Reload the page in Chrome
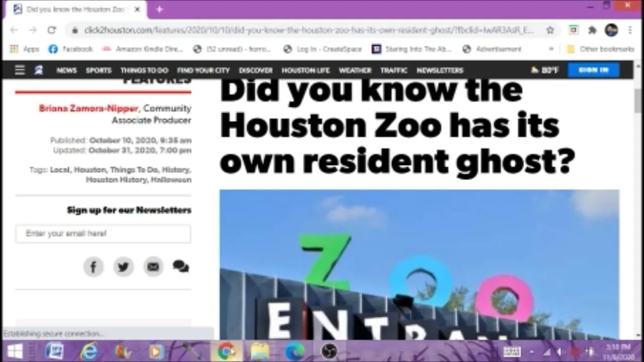Viewport: 644px width, 362px height. 51,30
